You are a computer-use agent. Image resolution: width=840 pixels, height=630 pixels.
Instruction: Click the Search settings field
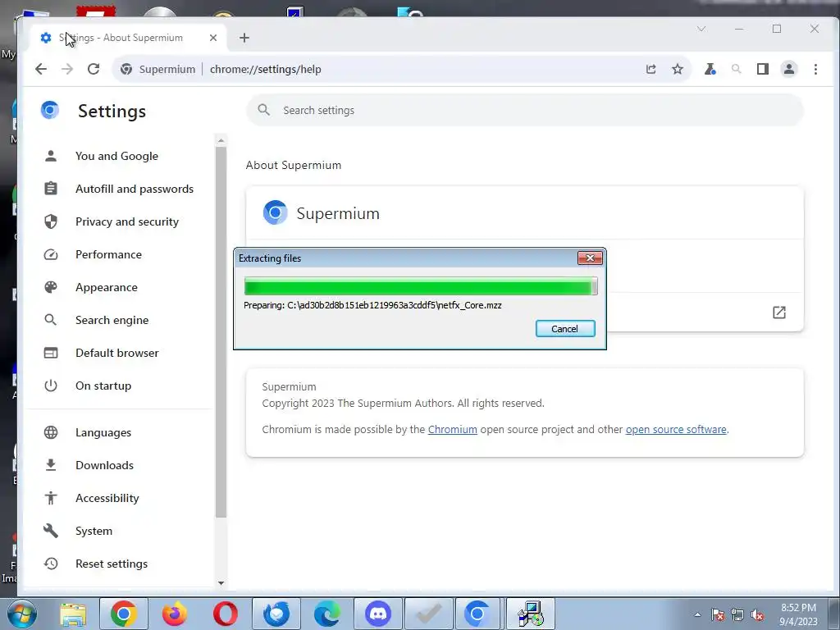pyautogui.click(x=525, y=111)
